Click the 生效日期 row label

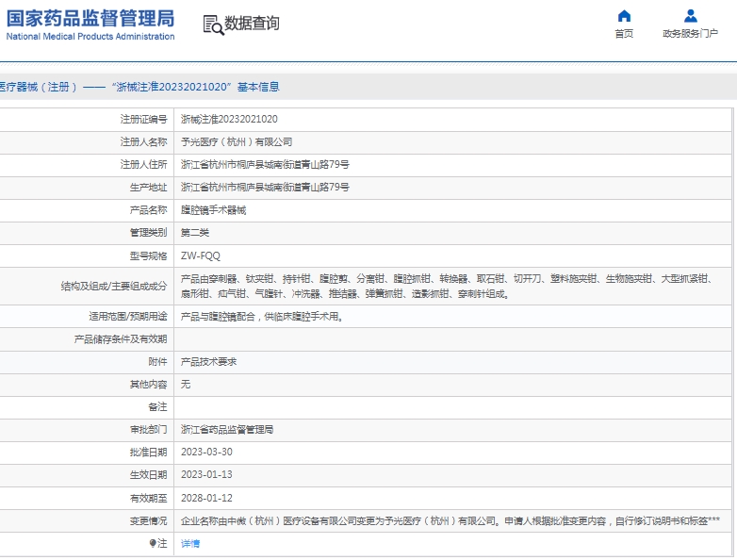[x=149, y=474]
